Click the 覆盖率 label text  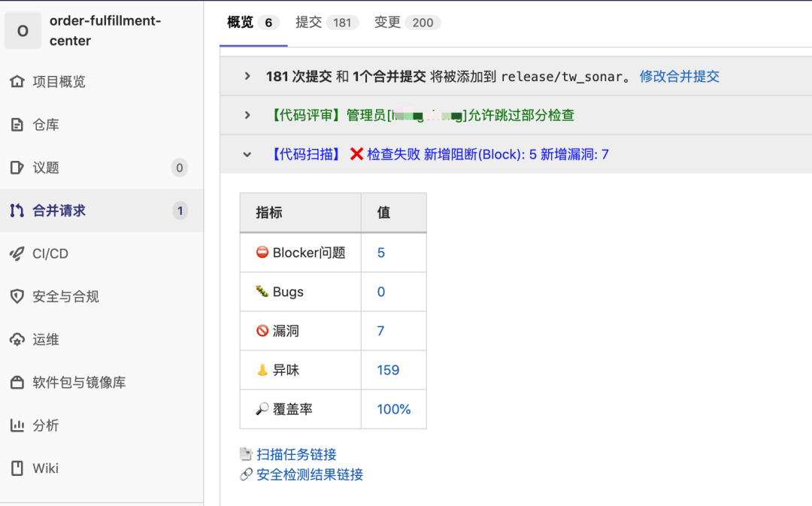point(292,409)
